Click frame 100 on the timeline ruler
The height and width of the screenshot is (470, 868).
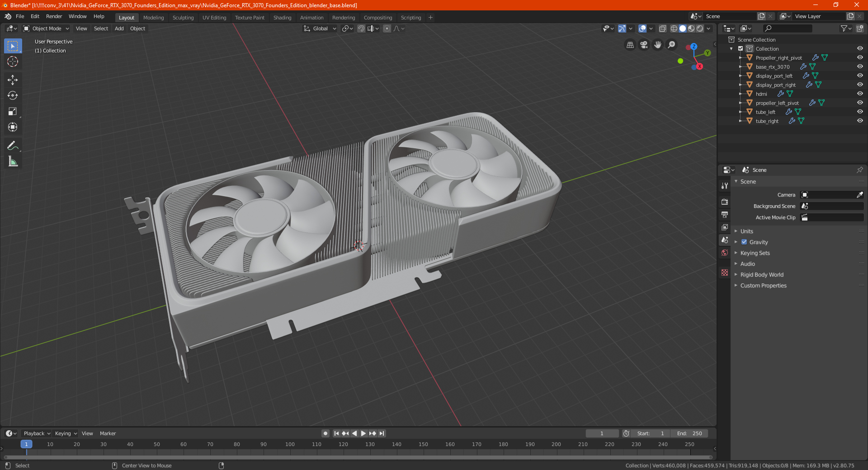click(290, 444)
